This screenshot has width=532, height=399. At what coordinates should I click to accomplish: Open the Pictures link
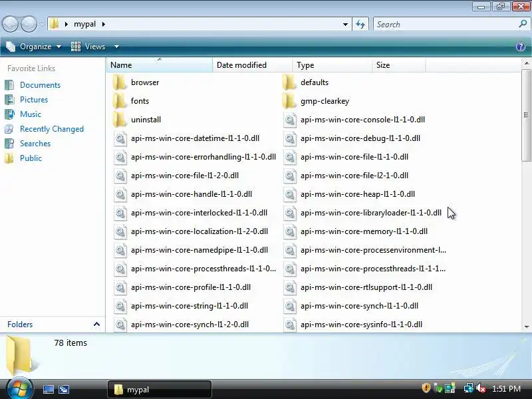coord(34,99)
